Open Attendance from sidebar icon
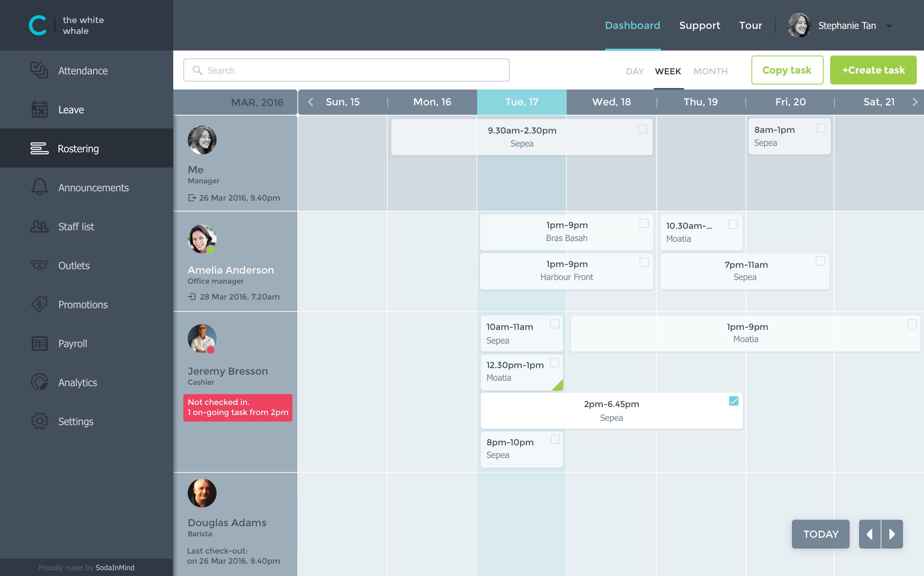Screen dimensions: 924x576 coord(39,70)
